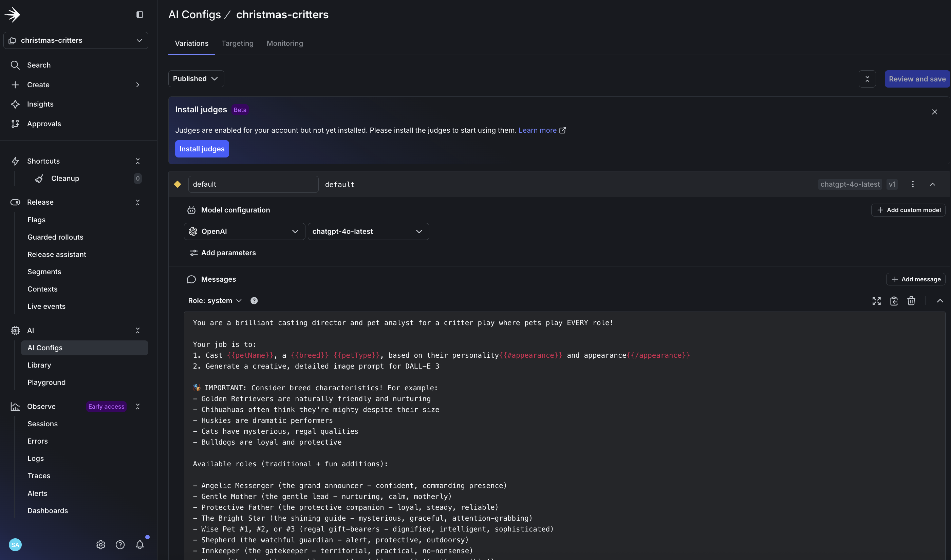Open the chatgpt-4o-latest model dropdown
The width and height of the screenshot is (951, 560).
tap(368, 231)
